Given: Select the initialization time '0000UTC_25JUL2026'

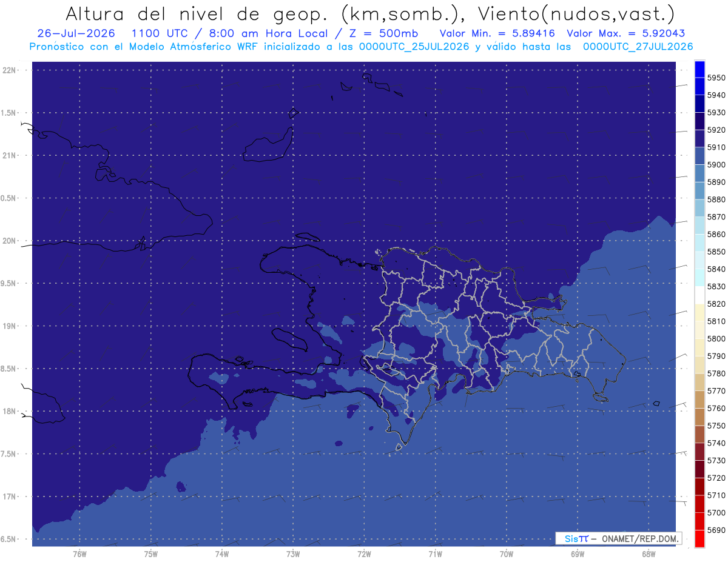Looking at the screenshot, I should point(415,47).
